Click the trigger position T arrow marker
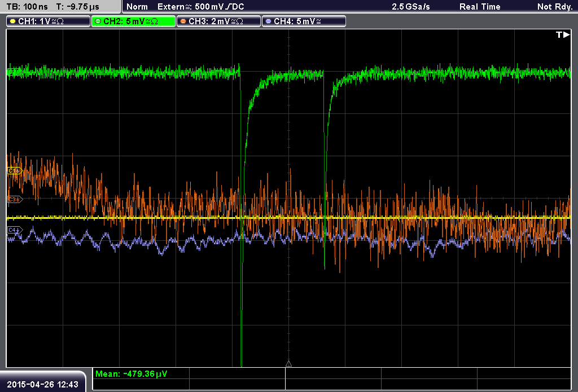The image size is (578, 392). [x=563, y=34]
